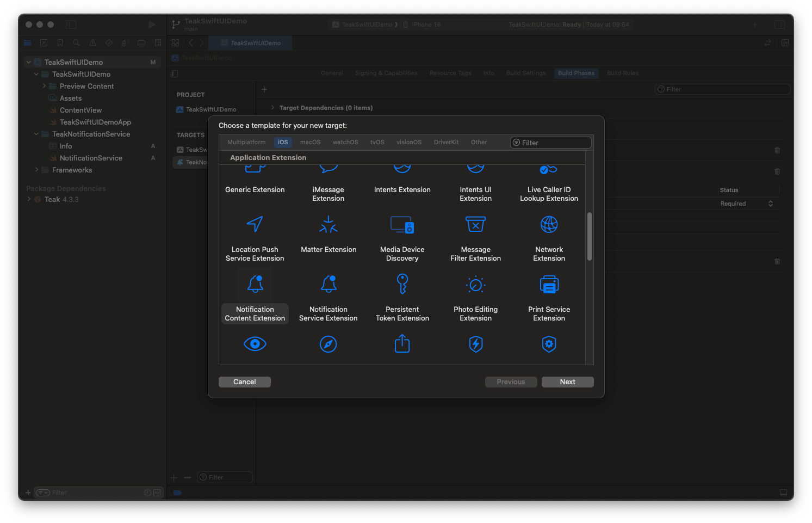Open the bookmark navigator icon
812x523 pixels.
[x=60, y=43]
